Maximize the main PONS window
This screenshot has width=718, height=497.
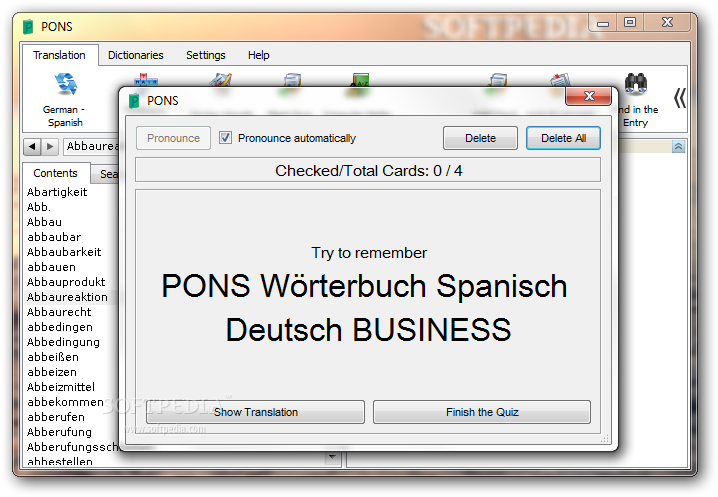pyautogui.click(x=630, y=22)
